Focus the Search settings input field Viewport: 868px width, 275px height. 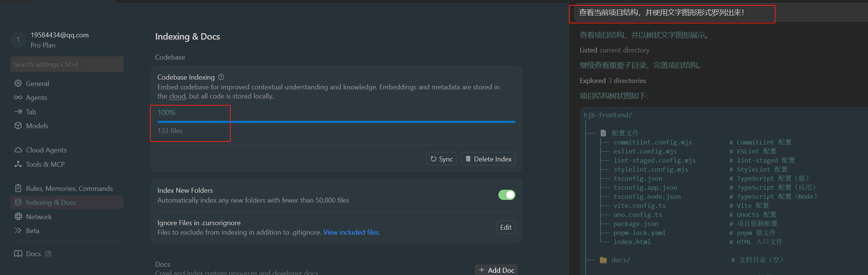point(67,65)
